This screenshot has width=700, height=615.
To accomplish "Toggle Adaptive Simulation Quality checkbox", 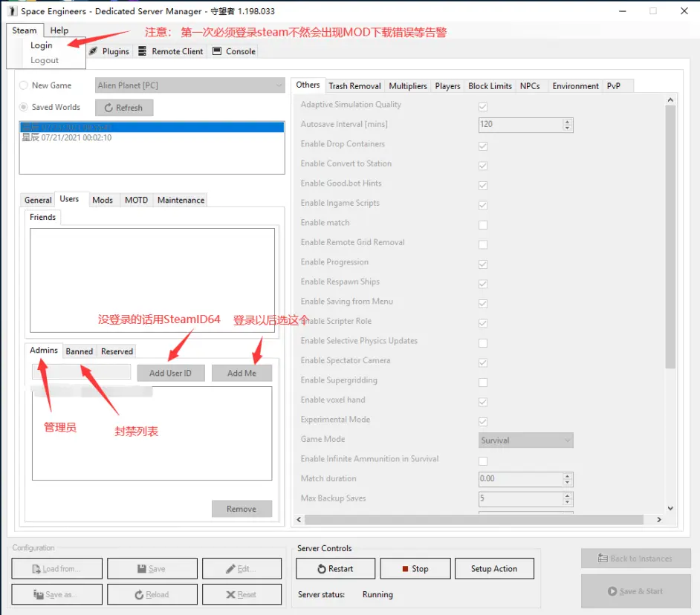I will pos(482,107).
